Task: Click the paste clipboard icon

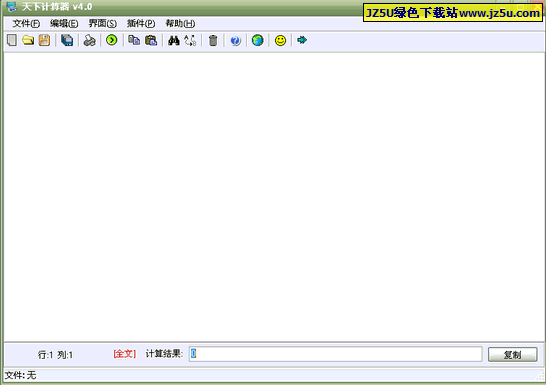Action: [151, 40]
